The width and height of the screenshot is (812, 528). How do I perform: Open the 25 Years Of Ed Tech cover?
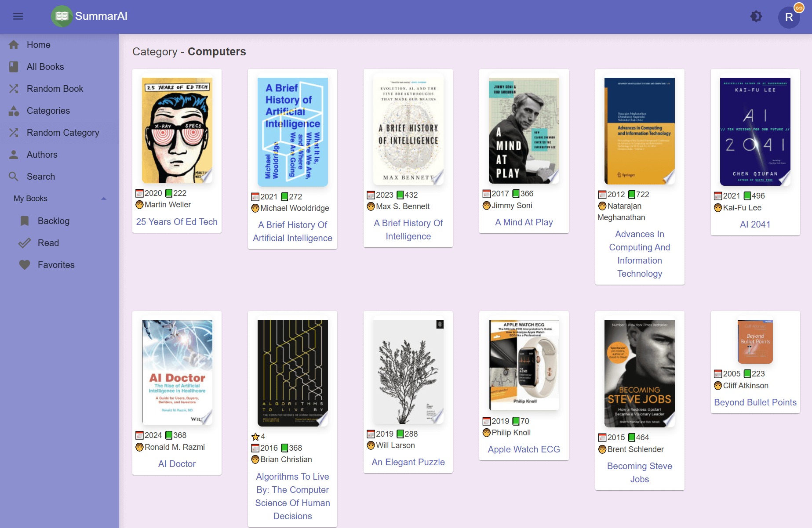tap(177, 130)
